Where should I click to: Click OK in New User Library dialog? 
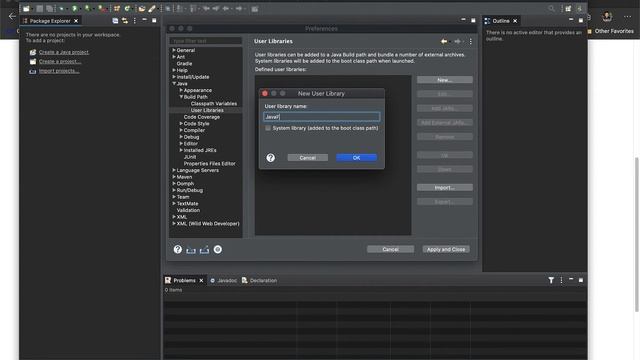pos(356,158)
